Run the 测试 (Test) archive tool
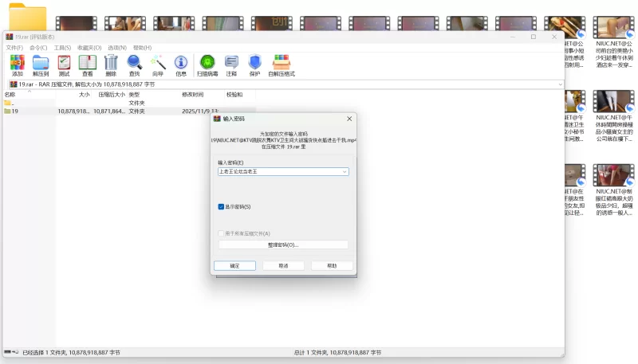The image size is (638, 364). [64, 65]
